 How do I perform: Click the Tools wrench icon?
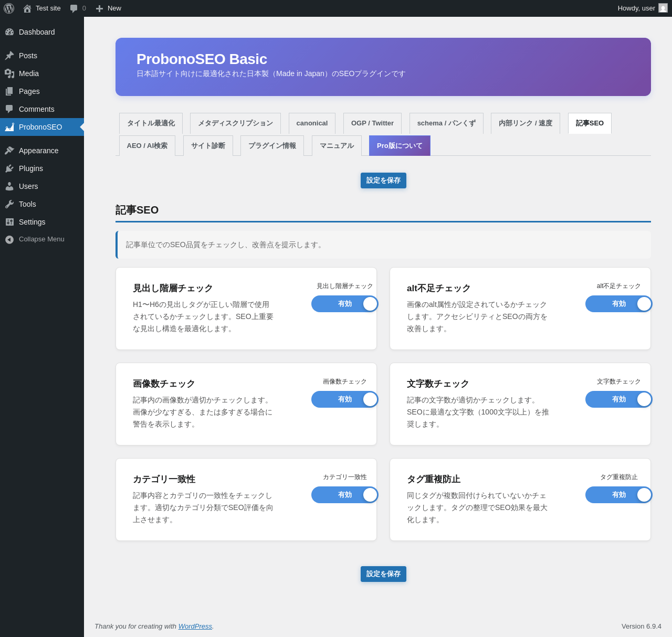(x=9, y=204)
